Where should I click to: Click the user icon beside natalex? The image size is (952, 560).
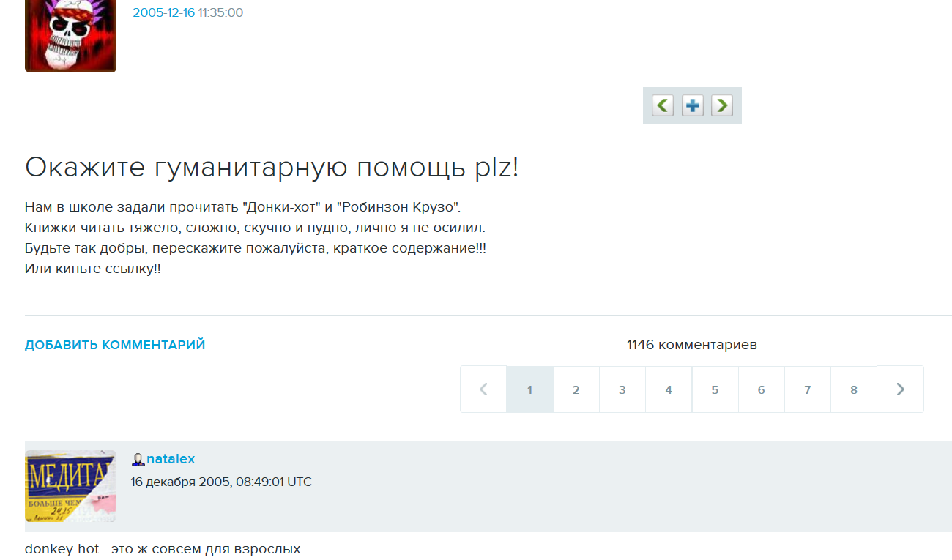click(x=138, y=460)
